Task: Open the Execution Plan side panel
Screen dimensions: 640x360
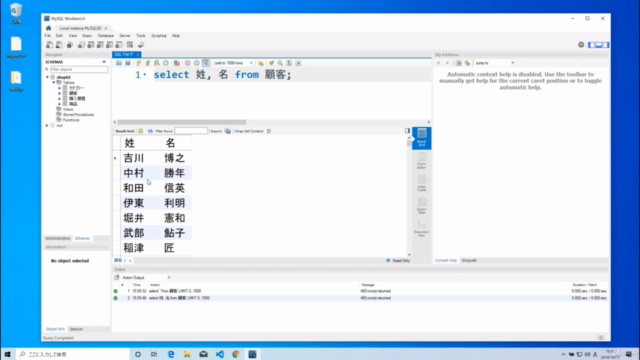Action: coord(422,229)
